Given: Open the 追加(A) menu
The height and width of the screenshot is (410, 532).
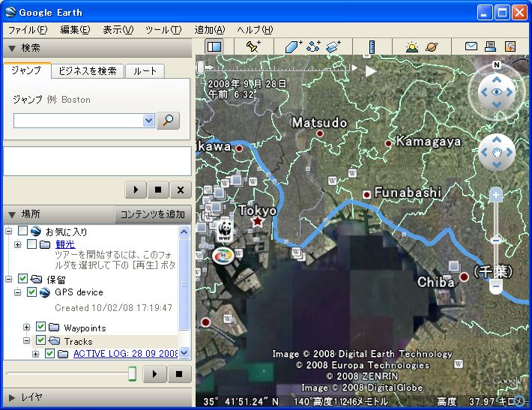Looking at the screenshot, I should click(x=209, y=30).
